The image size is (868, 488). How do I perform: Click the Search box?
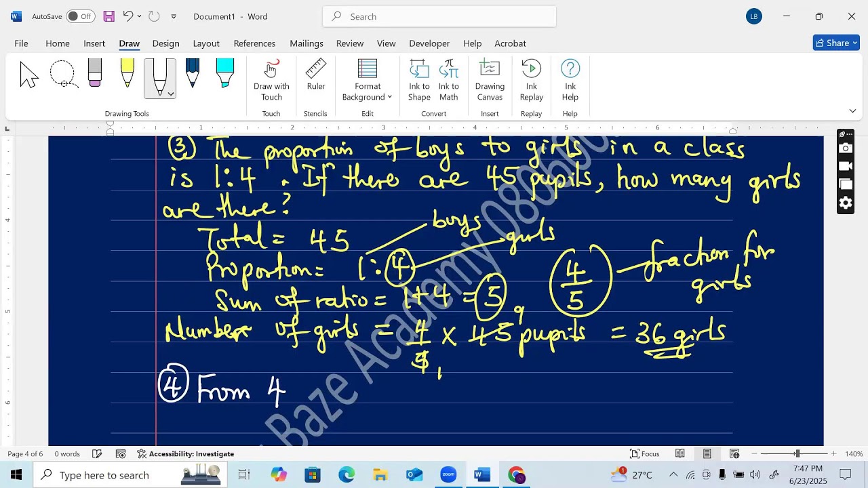point(439,16)
